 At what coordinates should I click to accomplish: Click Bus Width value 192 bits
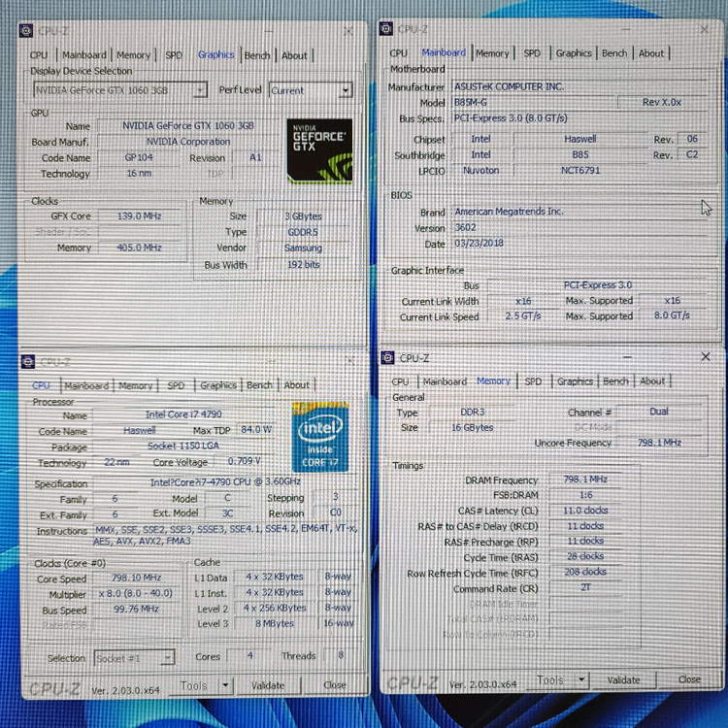pos(303,265)
